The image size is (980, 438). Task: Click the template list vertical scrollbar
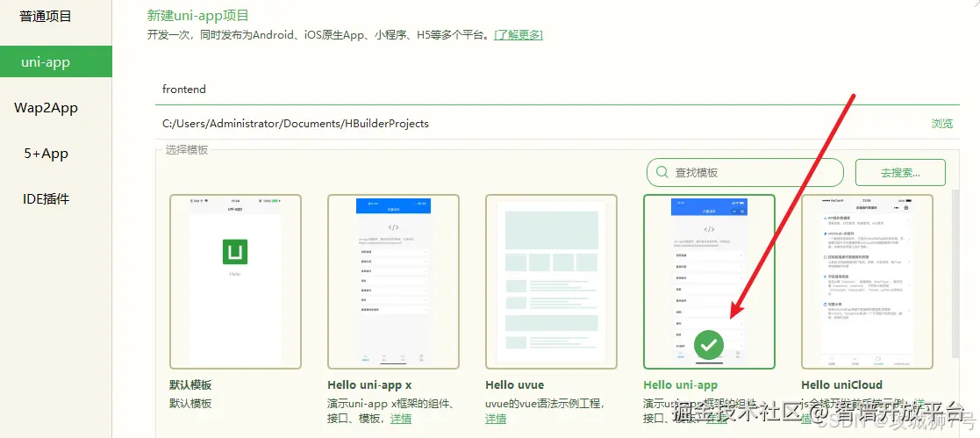click(955, 276)
